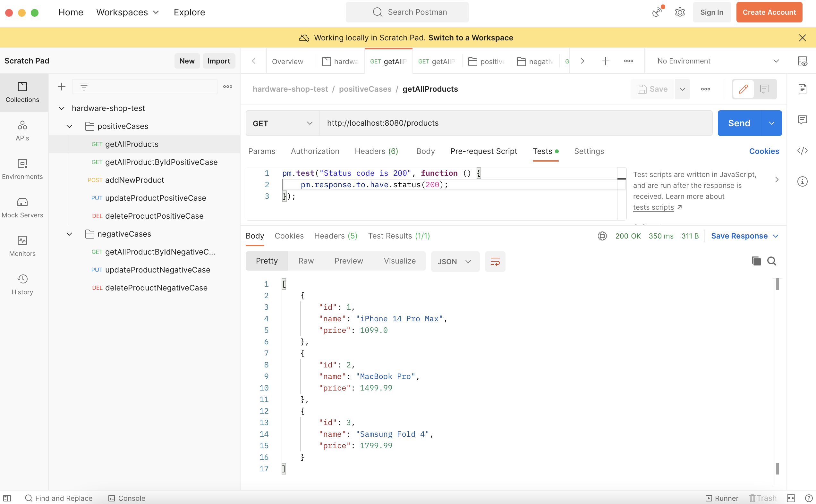Copy the response body
Image resolution: width=816 pixels, height=504 pixels.
756,261
